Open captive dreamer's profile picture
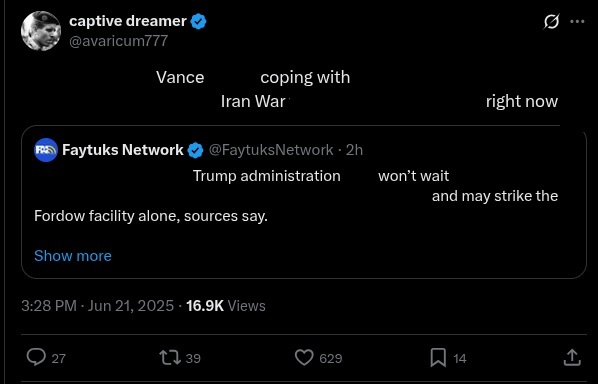Viewport: 598px width, 384px height. [41, 31]
